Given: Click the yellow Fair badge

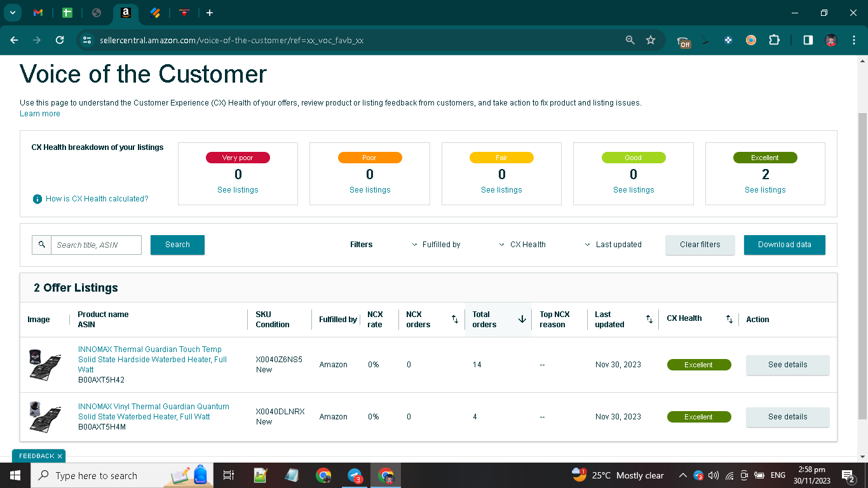Looking at the screenshot, I should 501,158.
